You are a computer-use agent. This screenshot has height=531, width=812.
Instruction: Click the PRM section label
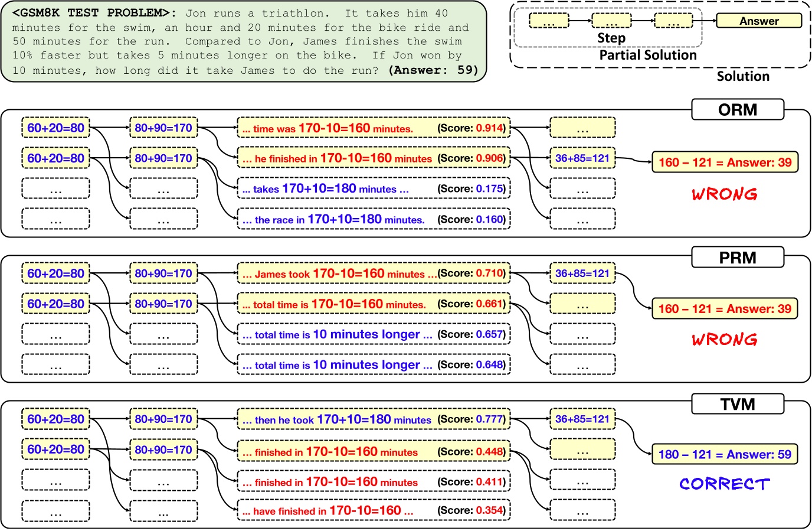tap(737, 258)
